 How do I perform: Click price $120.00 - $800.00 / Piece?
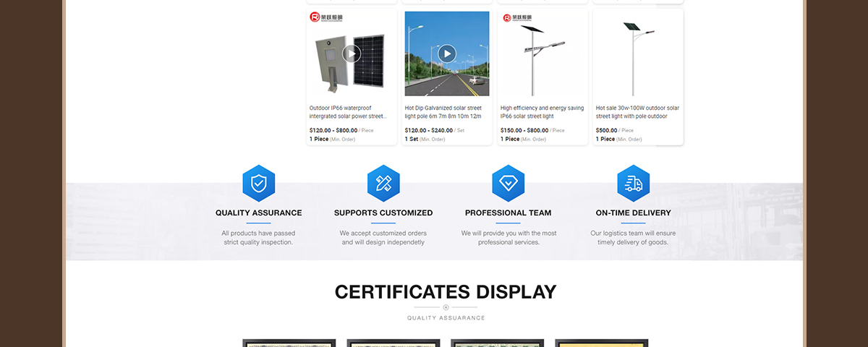pos(341,131)
